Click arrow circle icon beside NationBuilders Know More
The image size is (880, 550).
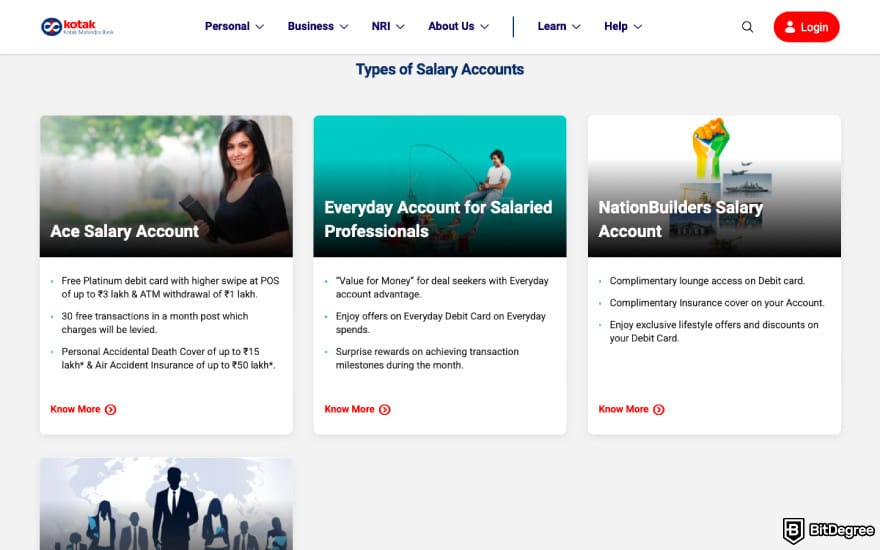point(659,410)
